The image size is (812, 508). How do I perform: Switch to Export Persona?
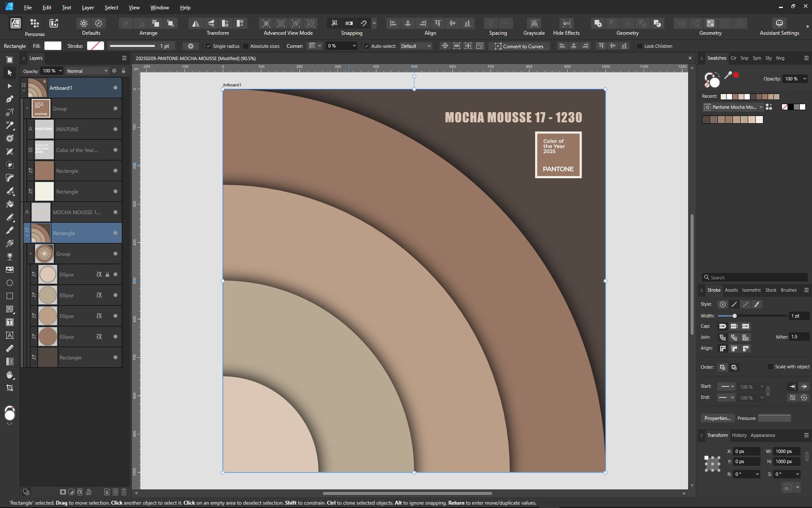point(54,23)
